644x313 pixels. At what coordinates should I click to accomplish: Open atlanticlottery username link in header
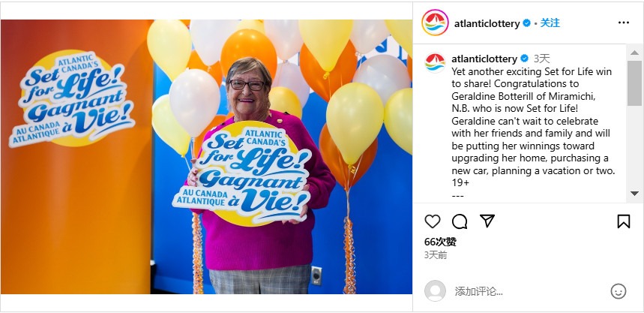click(x=487, y=24)
